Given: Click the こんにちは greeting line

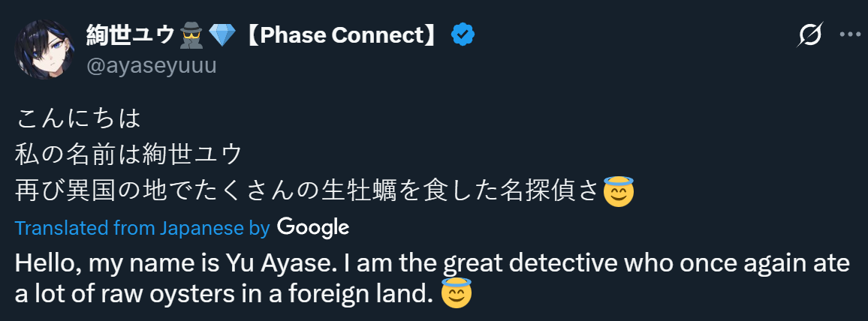Looking at the screenshot, I should (x=78, y=118).
